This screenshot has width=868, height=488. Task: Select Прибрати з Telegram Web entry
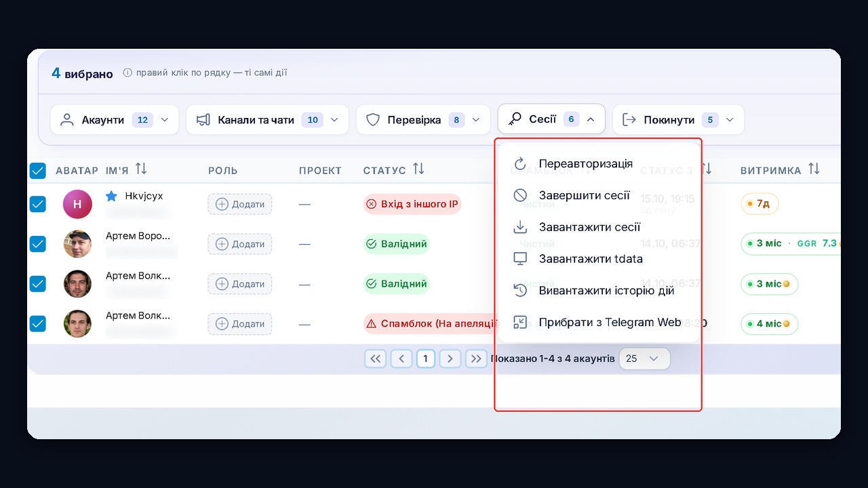tap(599, 323)
